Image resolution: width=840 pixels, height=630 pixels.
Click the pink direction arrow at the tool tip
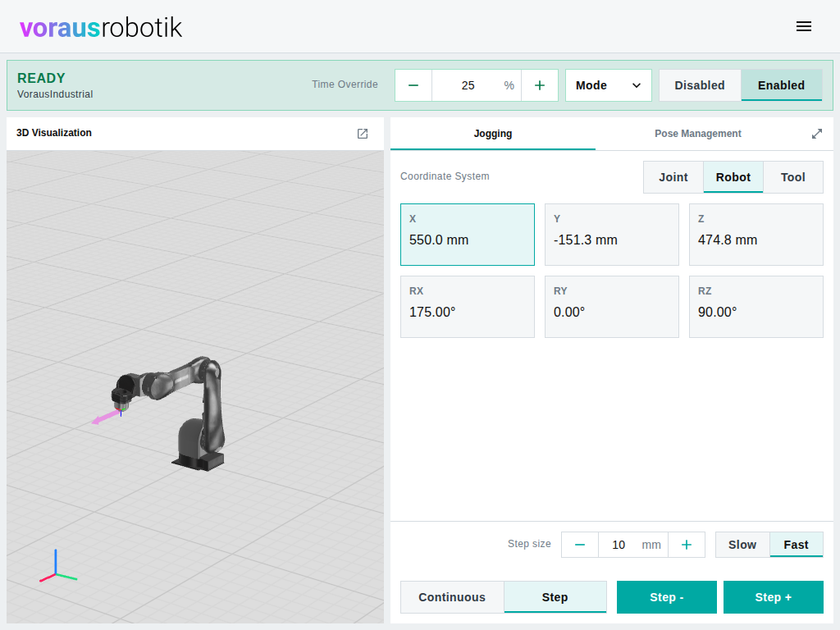click(x=105, y=418)
